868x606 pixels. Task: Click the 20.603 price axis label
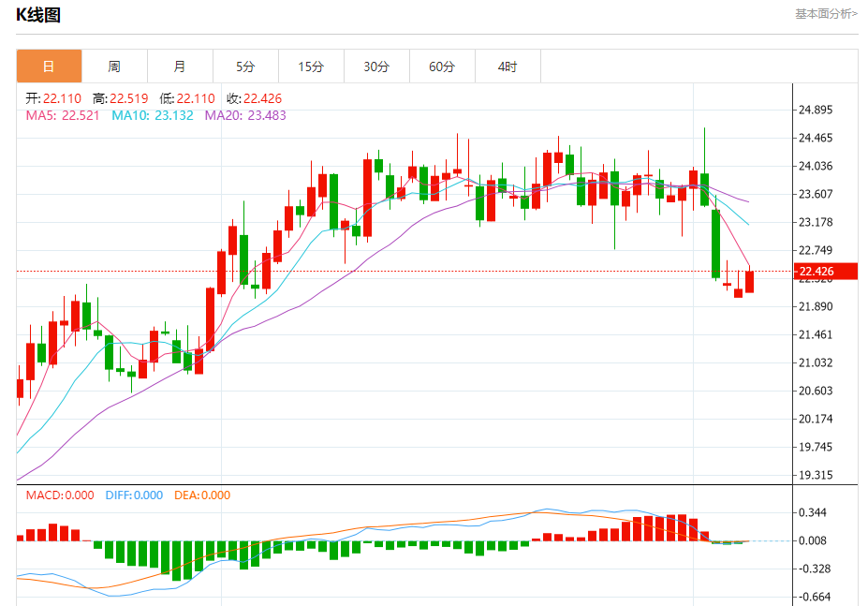tap(816, 391)
